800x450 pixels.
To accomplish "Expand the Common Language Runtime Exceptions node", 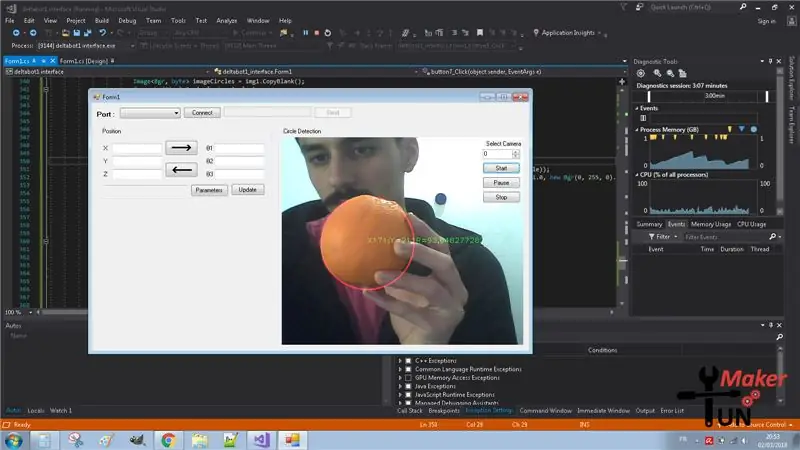I will (x=401, y=369).
